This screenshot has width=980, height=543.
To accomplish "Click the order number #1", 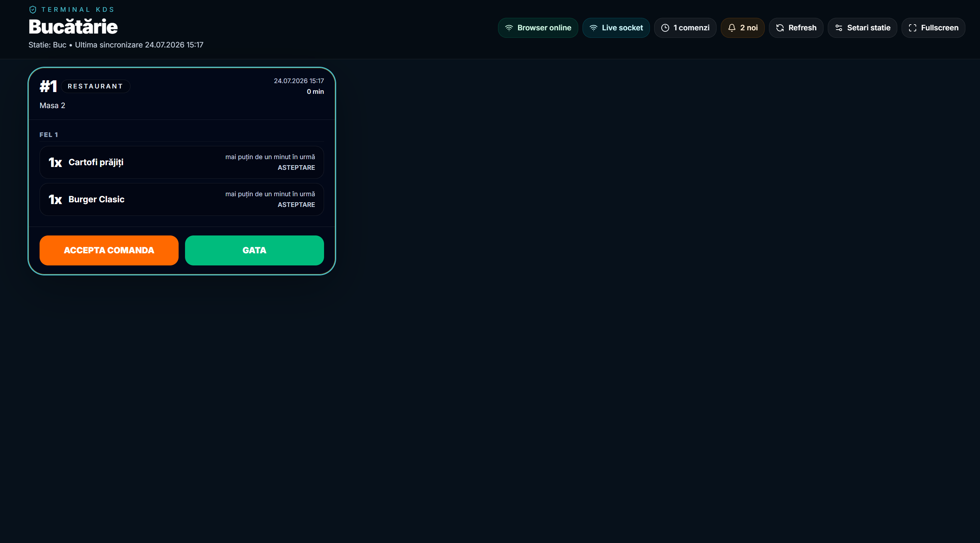I will [48, 86].
